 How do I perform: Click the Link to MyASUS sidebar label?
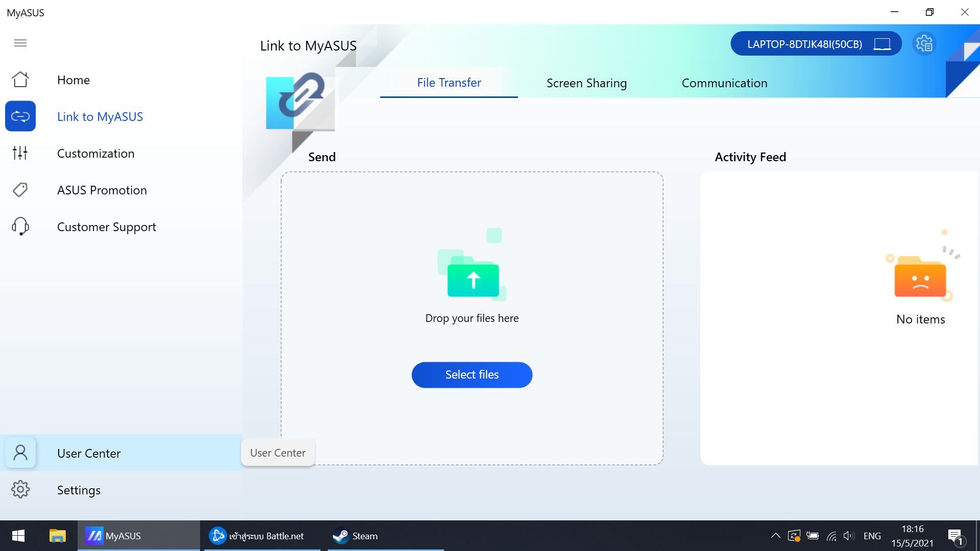point(100,117)
